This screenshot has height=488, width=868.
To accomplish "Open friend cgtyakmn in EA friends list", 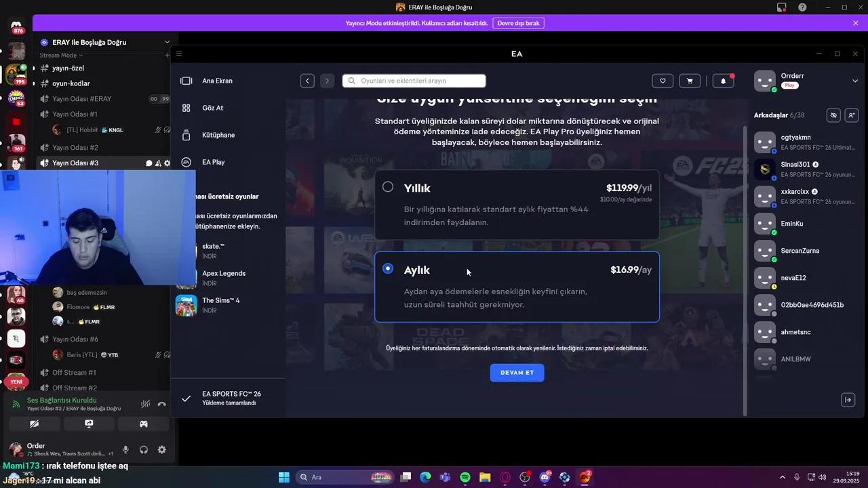I will click(805, 142).
